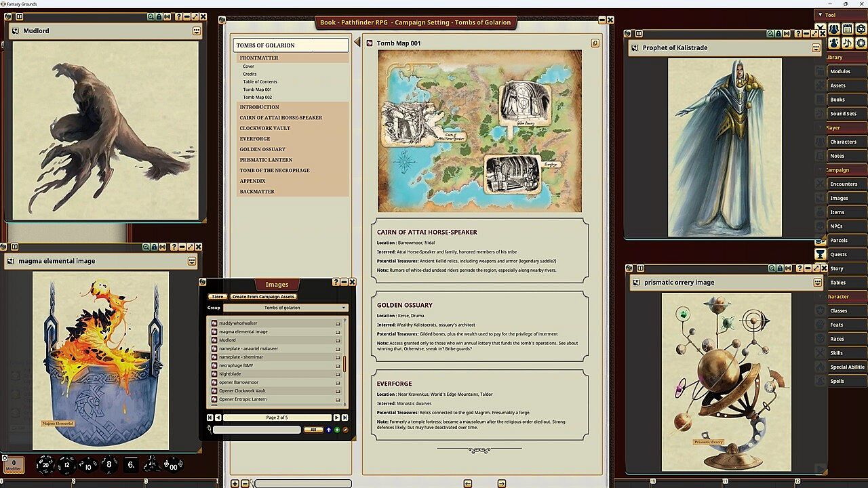868x488 pixels.
Task: Open the NPCs sidebar entry
Action: [837, 226]
